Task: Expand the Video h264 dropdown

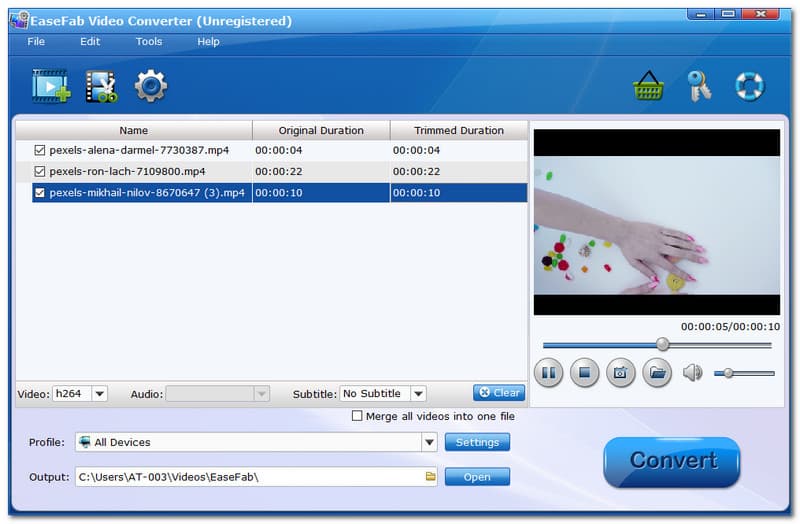Action: point(99,394)
